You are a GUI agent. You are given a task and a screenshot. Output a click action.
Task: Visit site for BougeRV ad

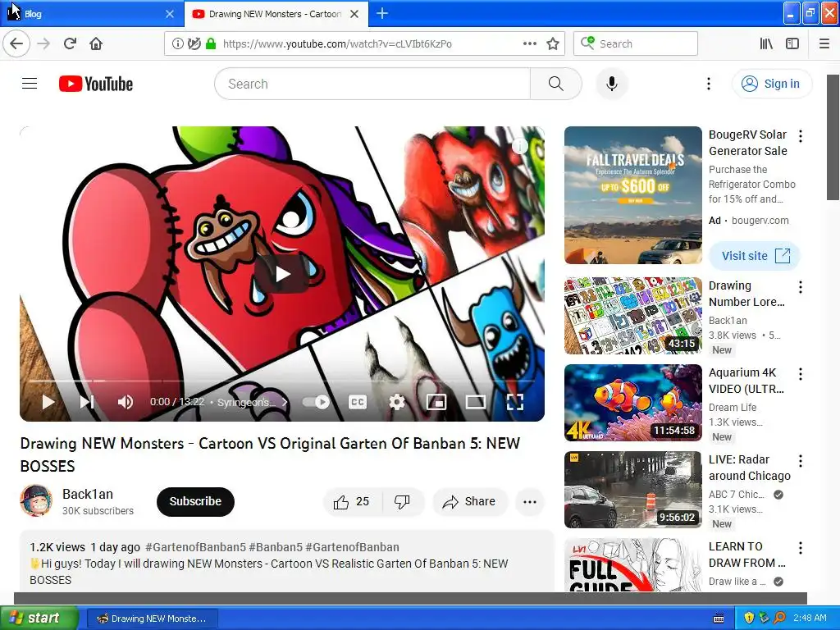pyautogui.click(x=755, y=256)
